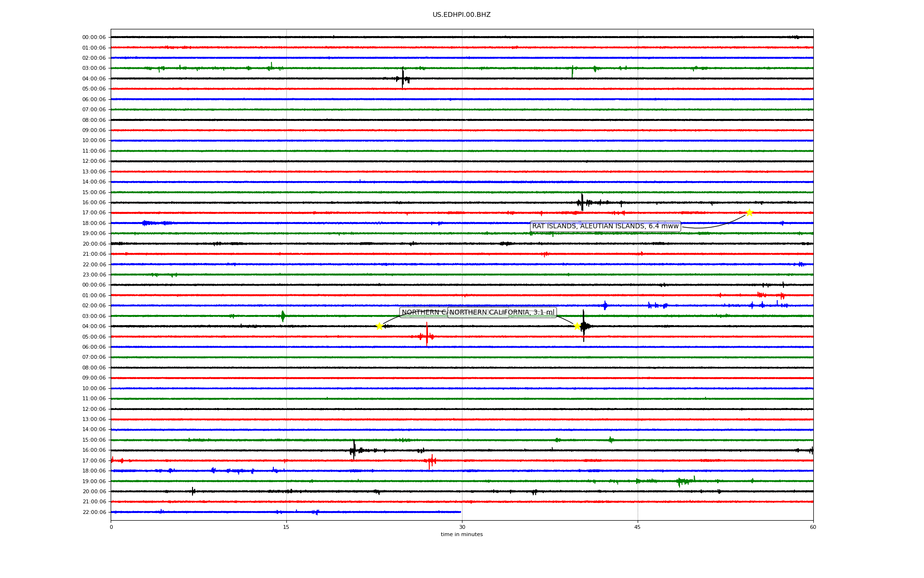The width and height of the screenshot is (924, 578).
Task: Select the Rat Islands, Aleutian Islands 6.4 mww label
Action: (x=605, y=226)
